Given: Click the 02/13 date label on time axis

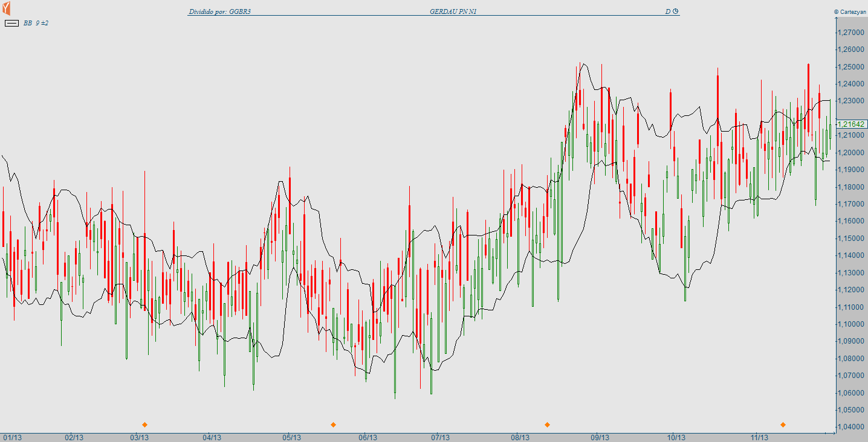Looking at the screenshot, I should [x=74, y=437].
